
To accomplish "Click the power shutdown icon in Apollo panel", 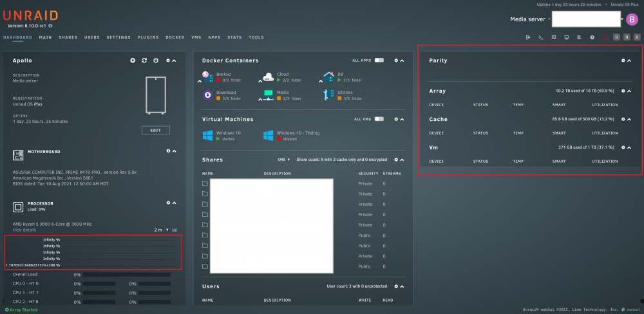I will pyautogui.click(x=156, y=60).
